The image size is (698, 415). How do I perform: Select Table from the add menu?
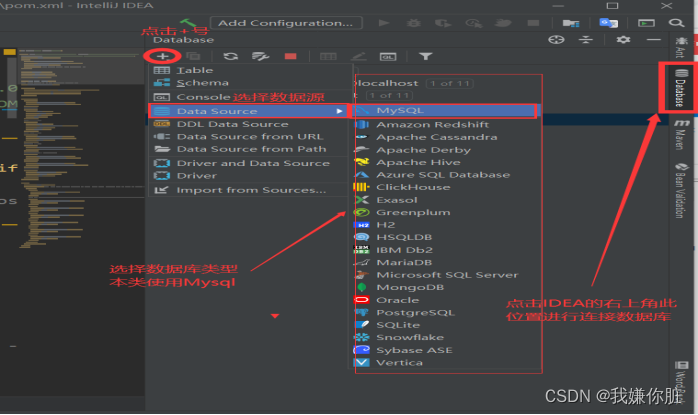click(249, 70)
